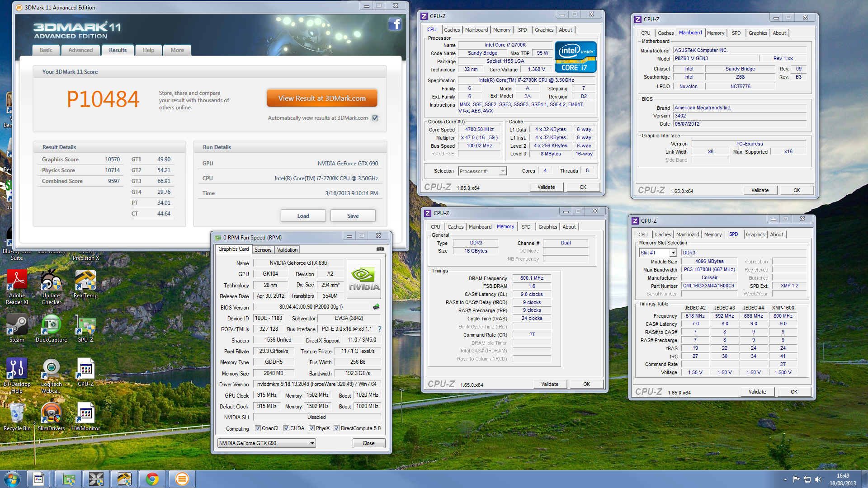Click Validate in CPU-Z Mainboard window

tap(760, 190)
